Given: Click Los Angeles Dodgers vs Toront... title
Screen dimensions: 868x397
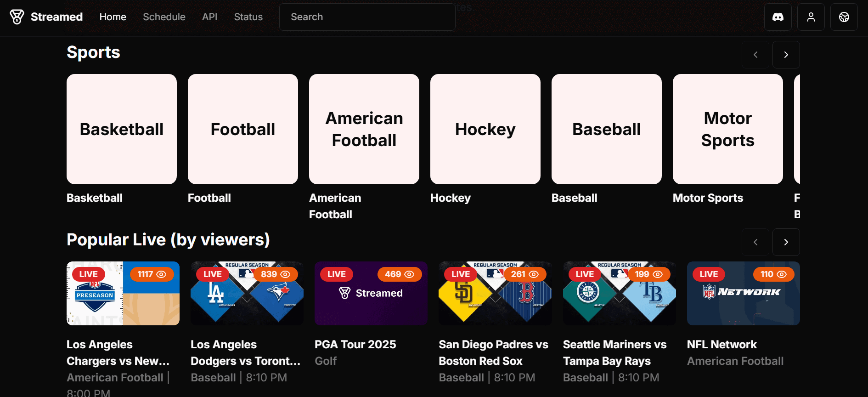Looking at the screenshot, I should coord(246,353).
